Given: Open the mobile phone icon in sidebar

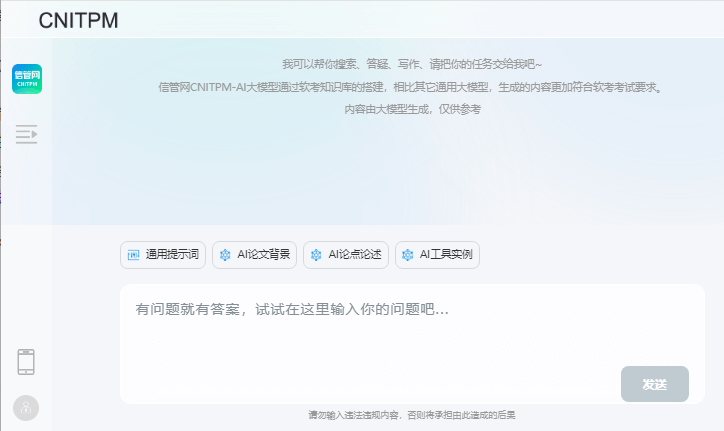Looking at the screenshot, I should click(x=27, y=362).
